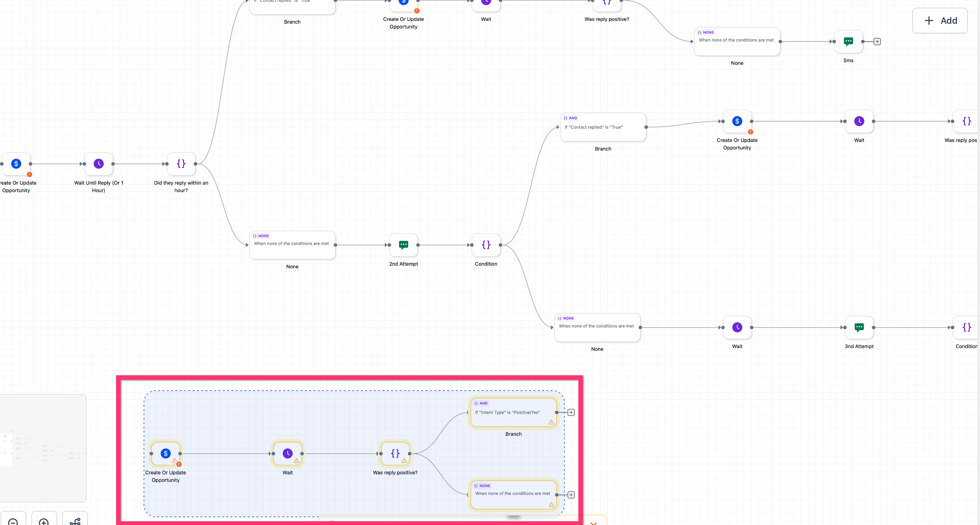This screenshot has width=980, height=525.
Task: Click input port of the 3nd Attempt node
Action: (845, 327)
